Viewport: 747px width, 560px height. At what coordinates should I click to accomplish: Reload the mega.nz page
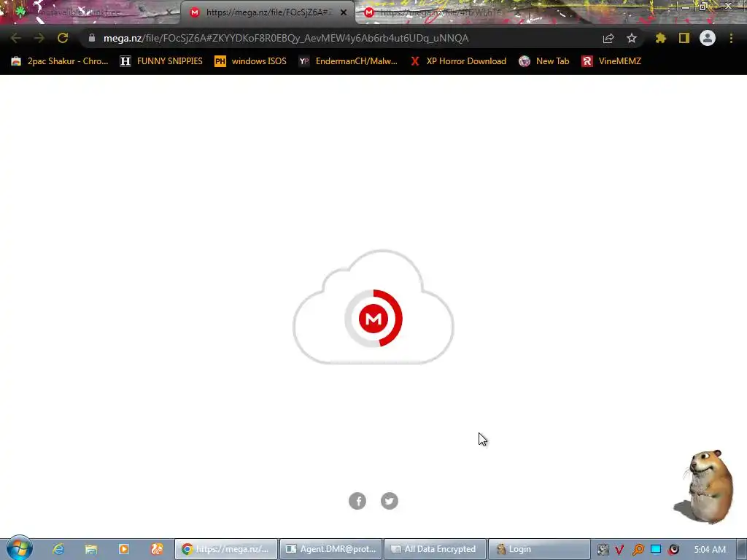tap(63, 38)
